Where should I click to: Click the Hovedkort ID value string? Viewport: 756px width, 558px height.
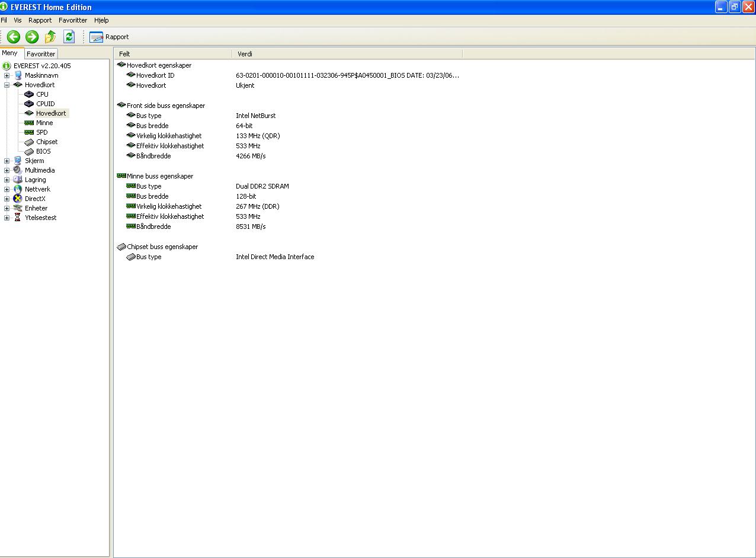click(348, 75)
